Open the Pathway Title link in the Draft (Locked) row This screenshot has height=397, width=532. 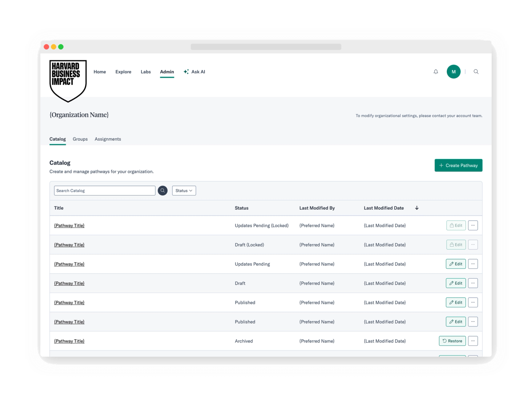point(69,245)
